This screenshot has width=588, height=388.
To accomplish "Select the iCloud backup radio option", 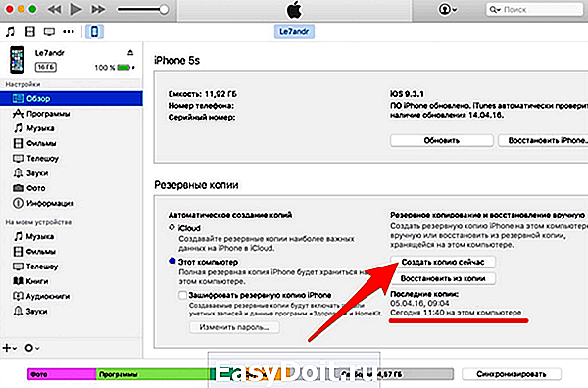I will pyautogui.click(x=171, y=227).
